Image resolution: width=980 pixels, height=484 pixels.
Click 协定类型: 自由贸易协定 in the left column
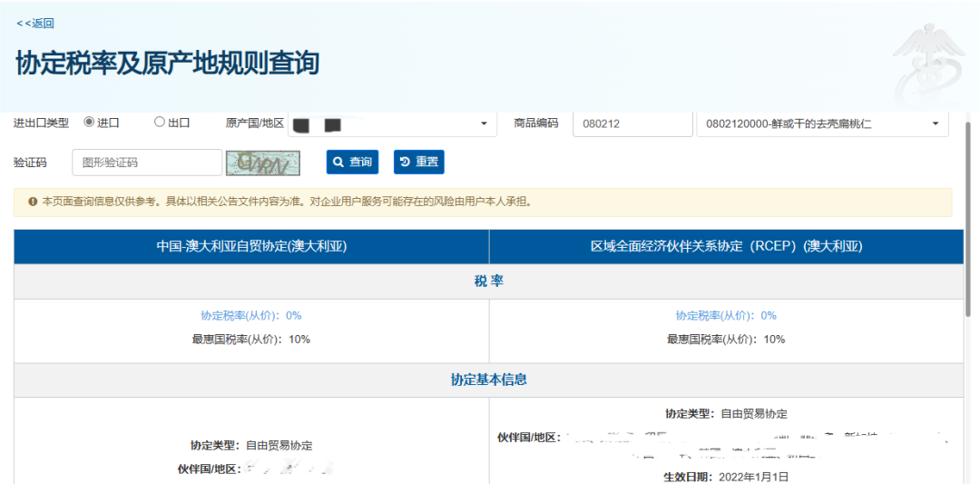click(x=251, y=445)
